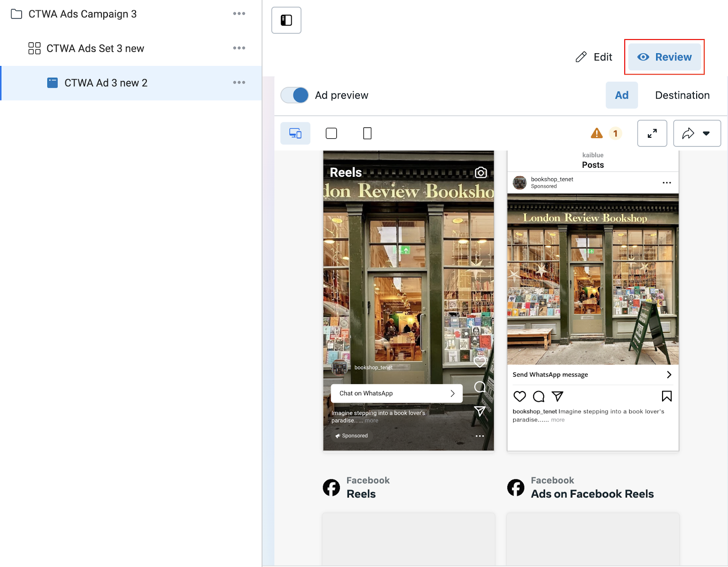Click the orange warning triangle icon
Image resolution: width=728 pixels, height=567 pixels.
point(597,133)
